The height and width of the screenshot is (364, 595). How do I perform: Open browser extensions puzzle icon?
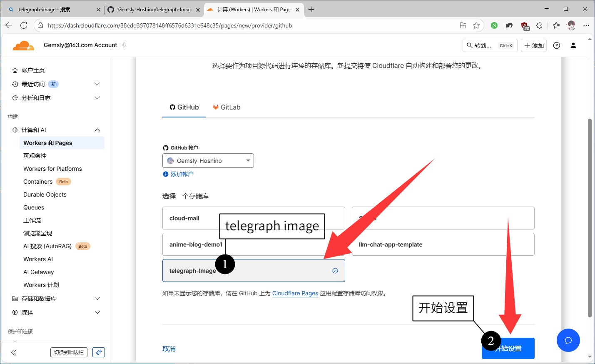[539, 25]
